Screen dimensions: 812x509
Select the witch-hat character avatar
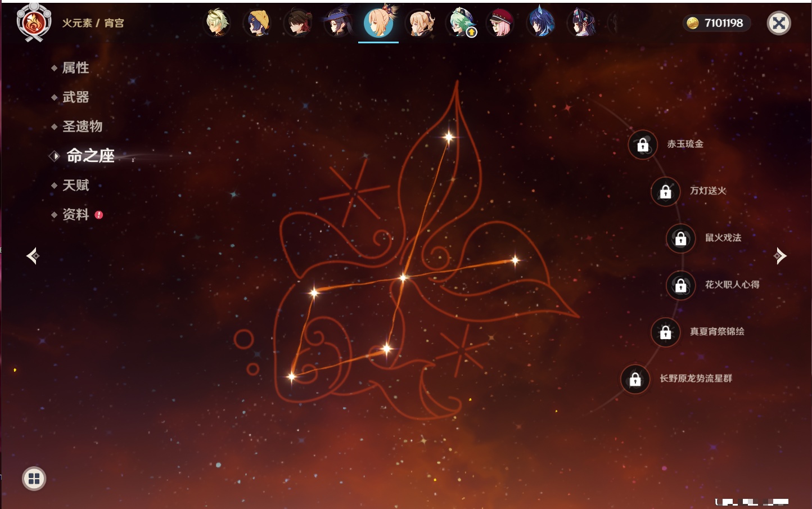[338, 23]
